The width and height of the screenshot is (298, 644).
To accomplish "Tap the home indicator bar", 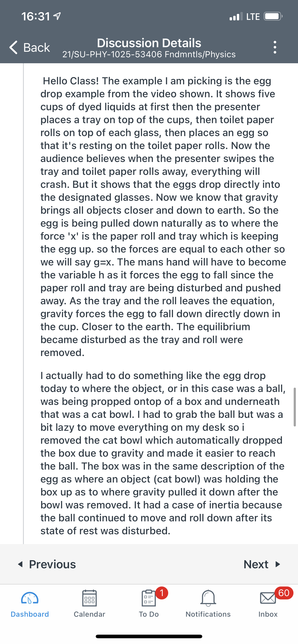I will coord(149,636).
